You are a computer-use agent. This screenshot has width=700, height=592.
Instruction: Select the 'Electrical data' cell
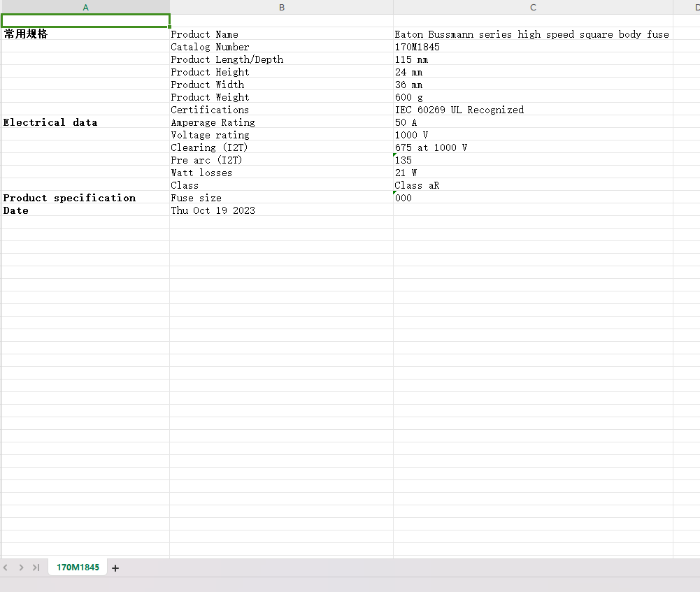coord(86,122)
